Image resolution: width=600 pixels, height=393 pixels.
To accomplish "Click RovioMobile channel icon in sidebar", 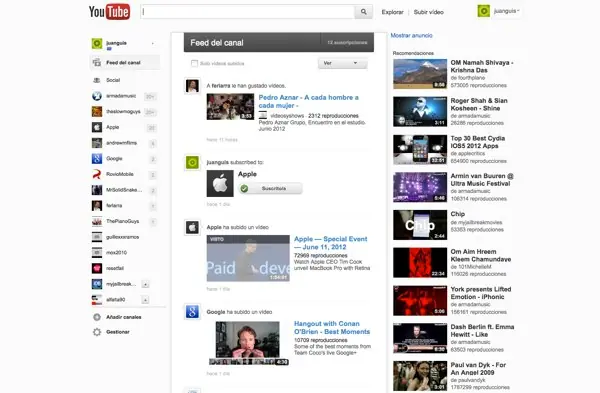I will [x=97, y=174].
